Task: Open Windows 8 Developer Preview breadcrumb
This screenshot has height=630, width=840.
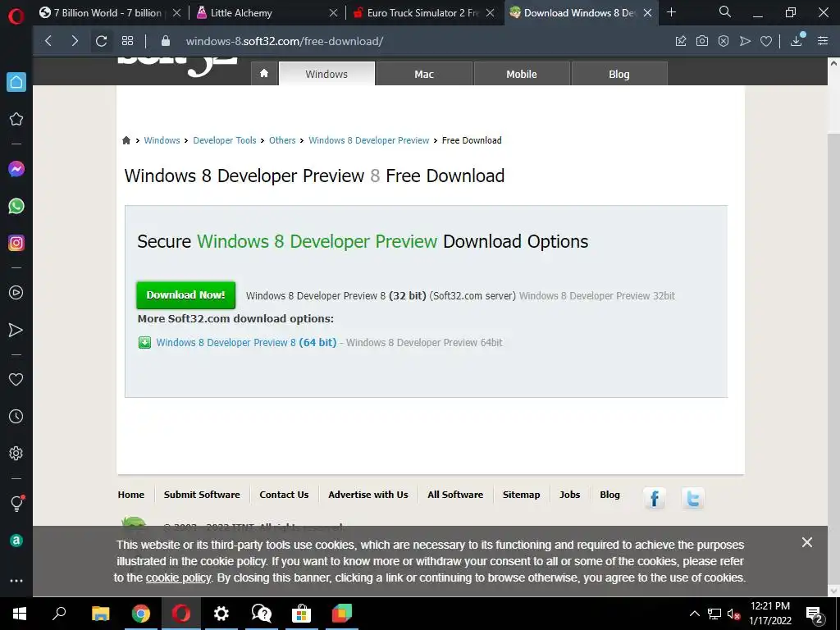Action: click(x=368, y=140)
